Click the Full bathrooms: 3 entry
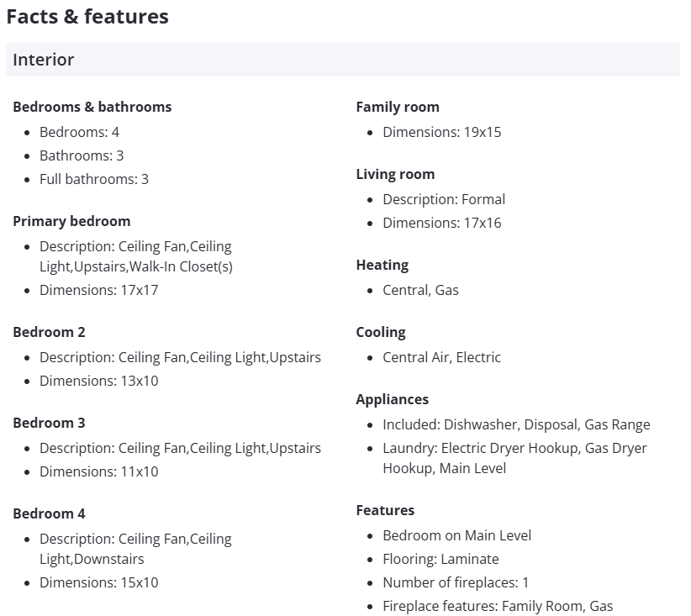Screen dimensions: 691x616 coord(93,179)
